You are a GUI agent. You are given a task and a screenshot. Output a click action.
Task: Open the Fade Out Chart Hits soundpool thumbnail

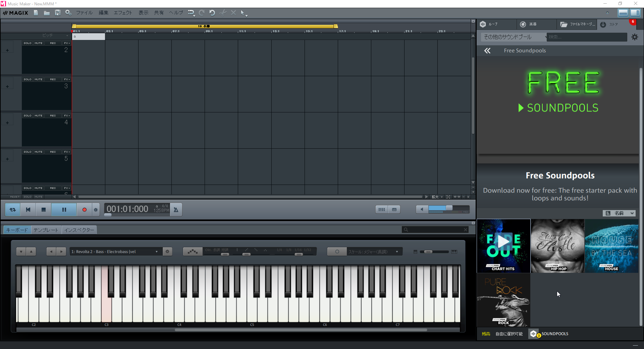503,246
